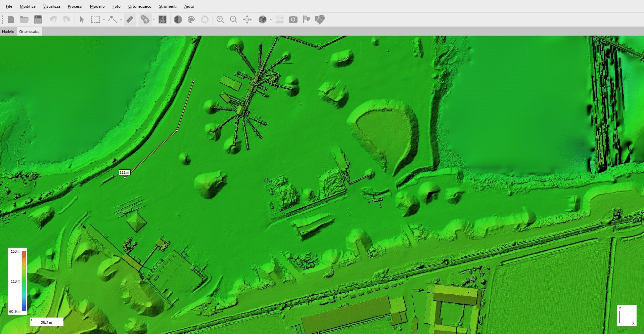The height and width of the screenshot is (334, 644).
Task: Toggle the ruler measurement tool
Action: (130, 19)
